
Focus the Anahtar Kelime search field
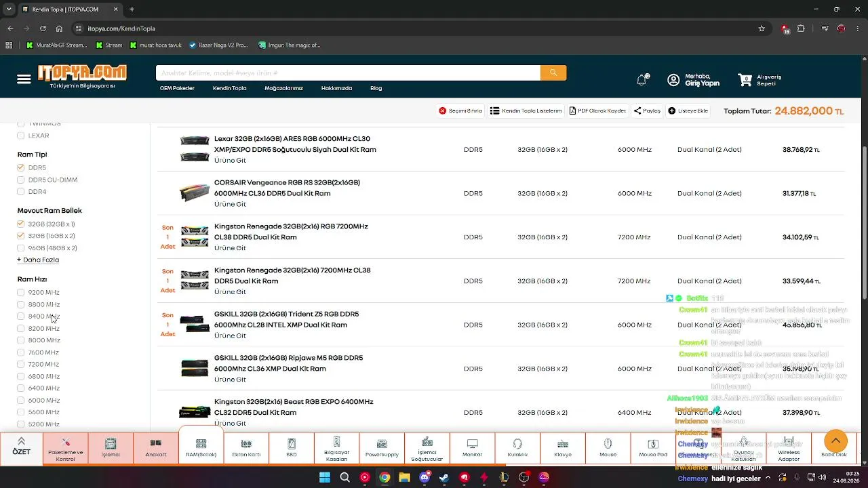pyautogui.click(x=348, y=73)
